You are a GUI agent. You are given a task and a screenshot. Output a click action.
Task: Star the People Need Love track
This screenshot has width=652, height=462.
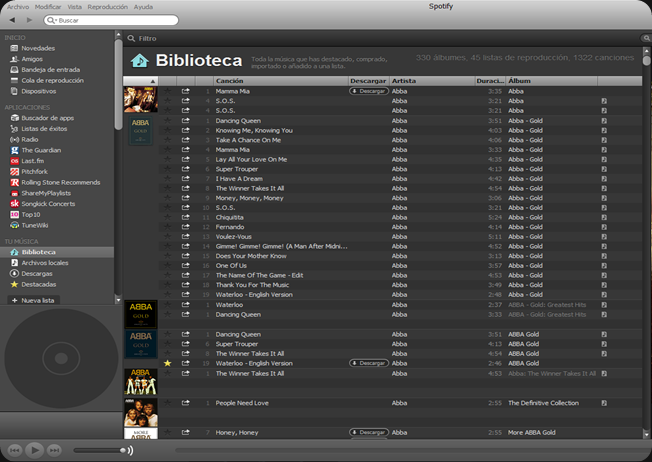tap(167, 403)
